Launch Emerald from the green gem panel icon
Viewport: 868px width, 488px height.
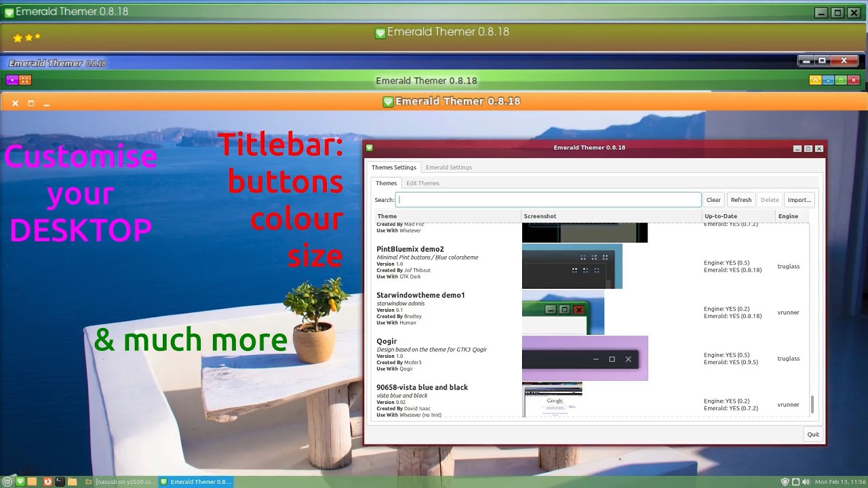[x=20, y=482]
